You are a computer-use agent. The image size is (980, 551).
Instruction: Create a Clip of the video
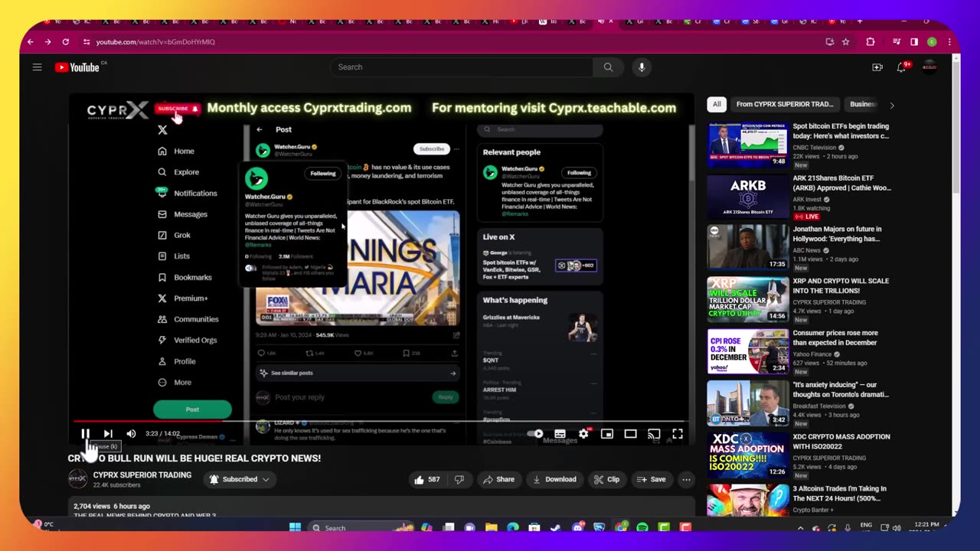pyautogui.click(x=606, y=480)
